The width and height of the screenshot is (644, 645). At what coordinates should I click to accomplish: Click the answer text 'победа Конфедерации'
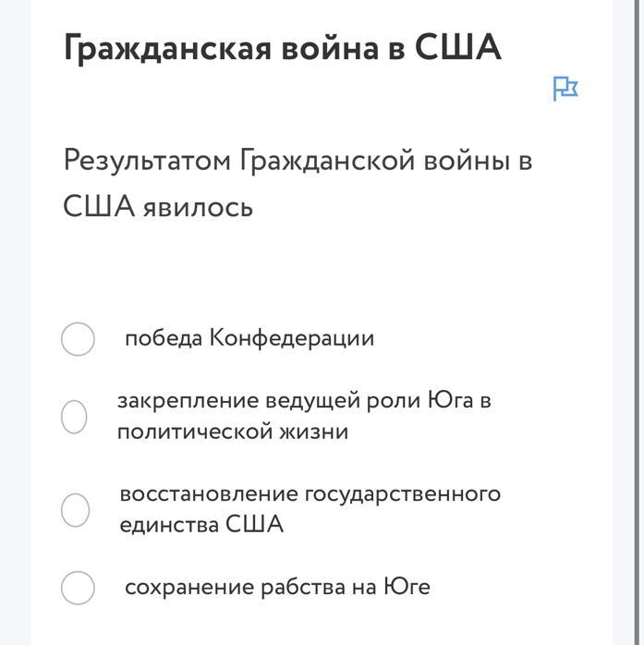(249, 338)
